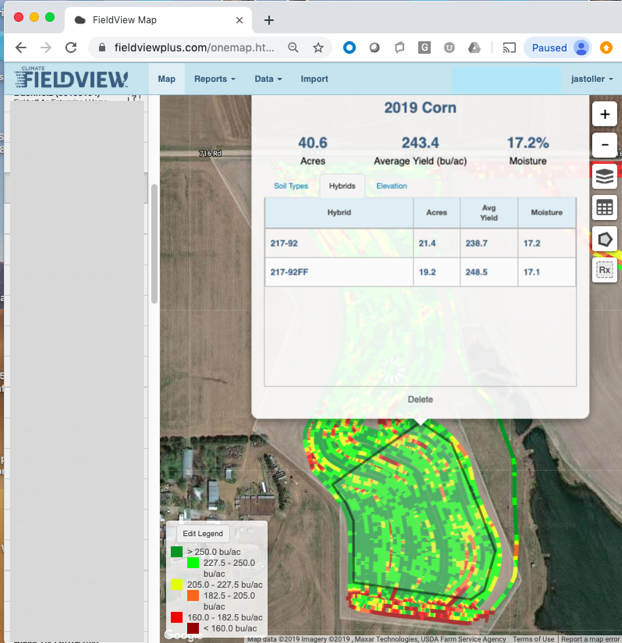
Task: Open browser zoom magnifier icon in address bar
Action: point(293,48)
